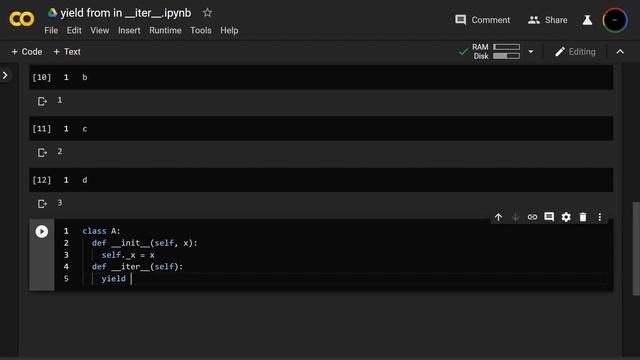
Task: Open the Insert menu
Action: pyautogui.click(x=129, y=31)
